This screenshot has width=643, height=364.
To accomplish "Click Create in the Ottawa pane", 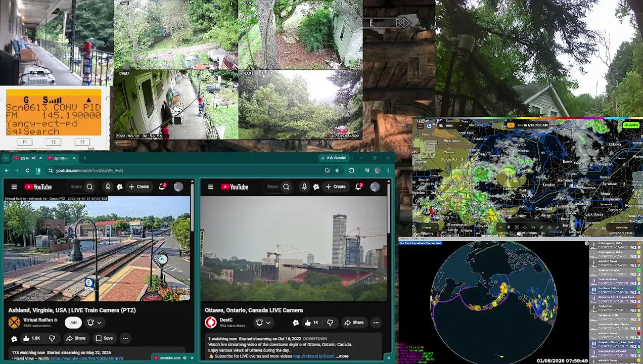I will pyautogui.click(x=335, y=187).
